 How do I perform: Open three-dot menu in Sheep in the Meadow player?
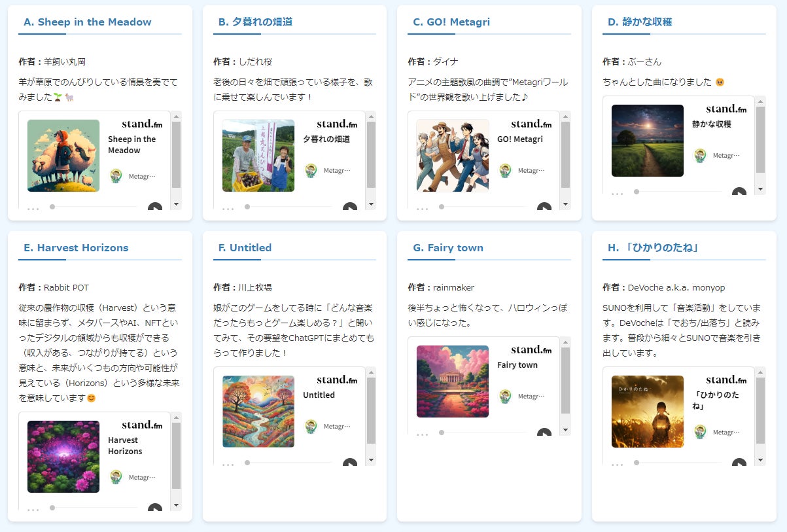pos(33,209)
